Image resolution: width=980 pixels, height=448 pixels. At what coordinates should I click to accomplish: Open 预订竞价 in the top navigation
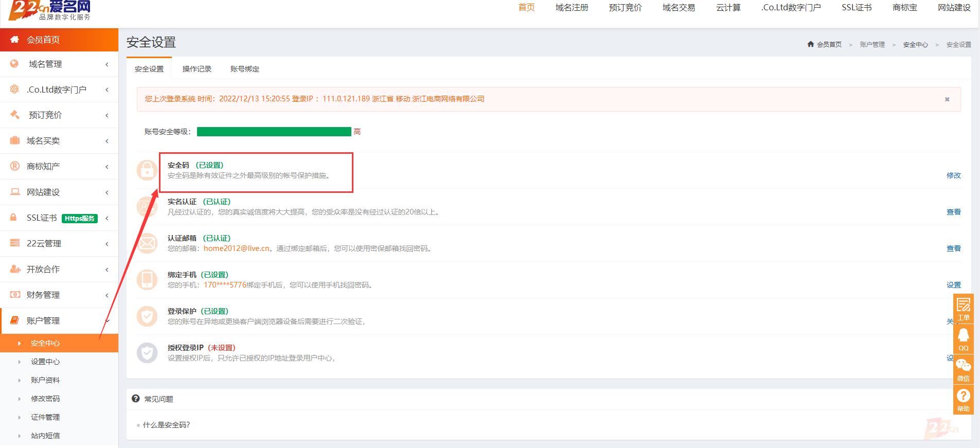(x=626, y=7)
